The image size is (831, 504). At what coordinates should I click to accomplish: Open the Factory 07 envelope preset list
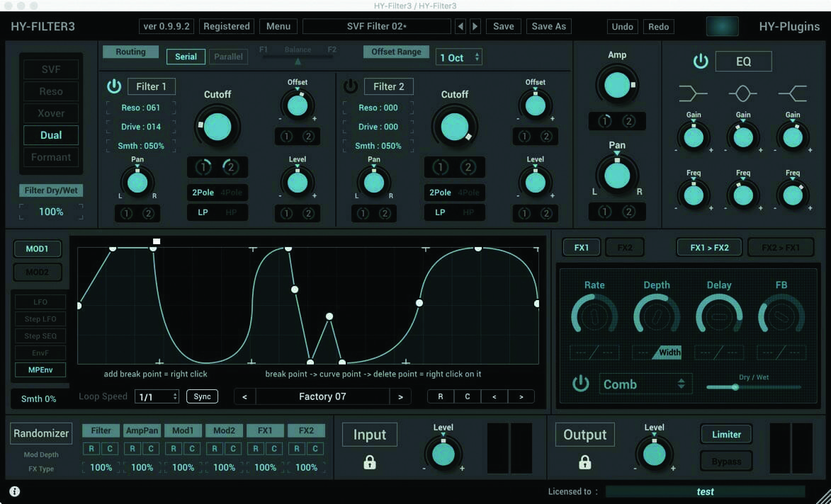click(322, 396)
